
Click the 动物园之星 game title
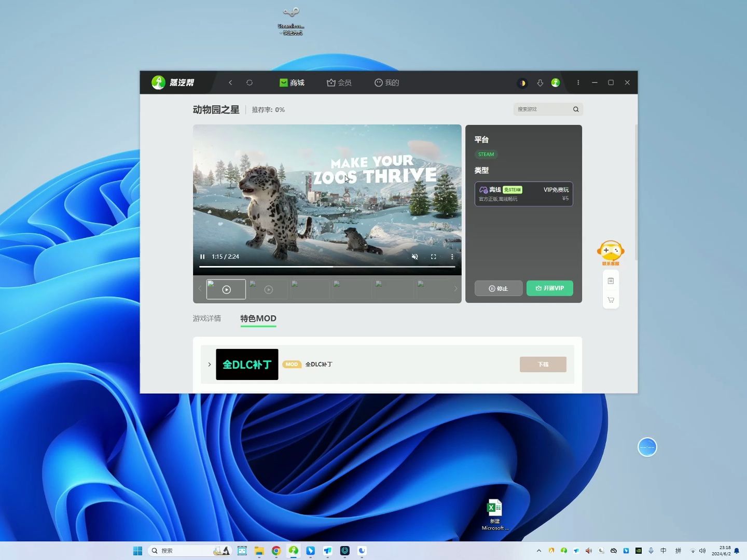coord(216,109)
